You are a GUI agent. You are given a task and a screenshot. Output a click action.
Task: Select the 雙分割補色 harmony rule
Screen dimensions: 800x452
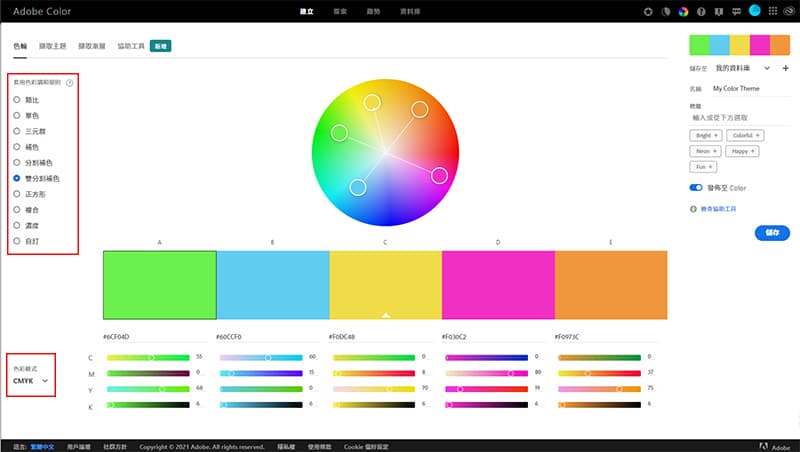click(36, 179)
